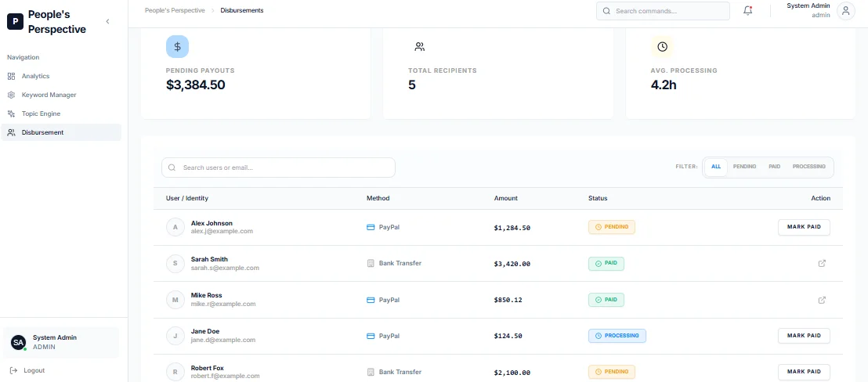Mark Jane Doe's payout as paid
Viewport: 868px width, 382px height.
point(804,336)
